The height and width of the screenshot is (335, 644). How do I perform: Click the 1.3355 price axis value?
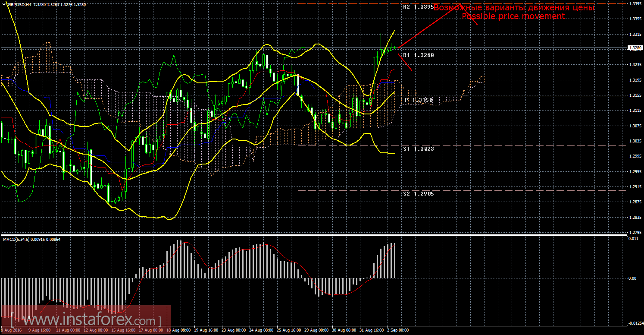pos(635,19)
